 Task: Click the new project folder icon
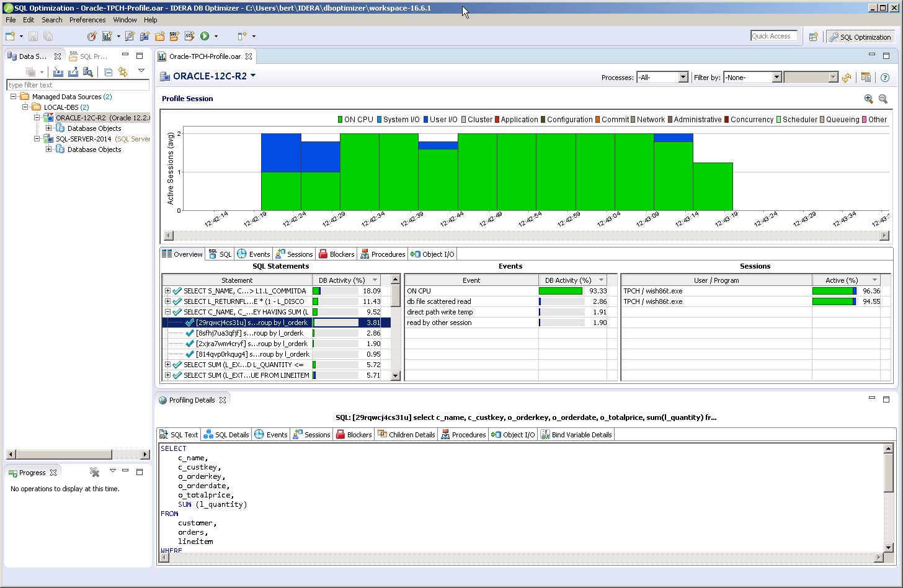[159, 37]
